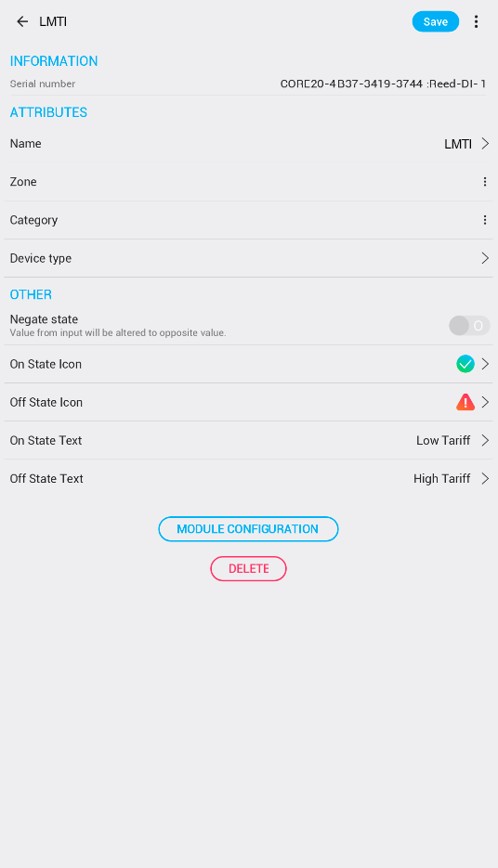
Task: Toggle the Negate state switch
Action: point(469,326)
